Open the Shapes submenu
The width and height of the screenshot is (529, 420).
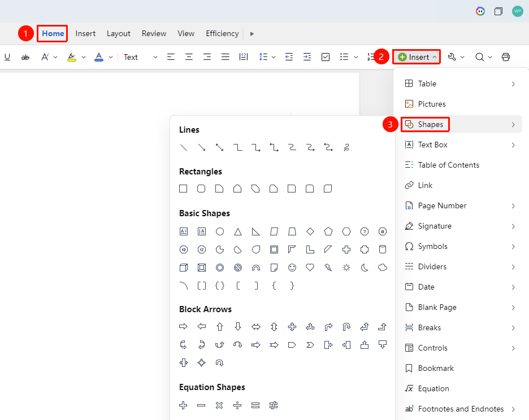(x=461, y=124)
